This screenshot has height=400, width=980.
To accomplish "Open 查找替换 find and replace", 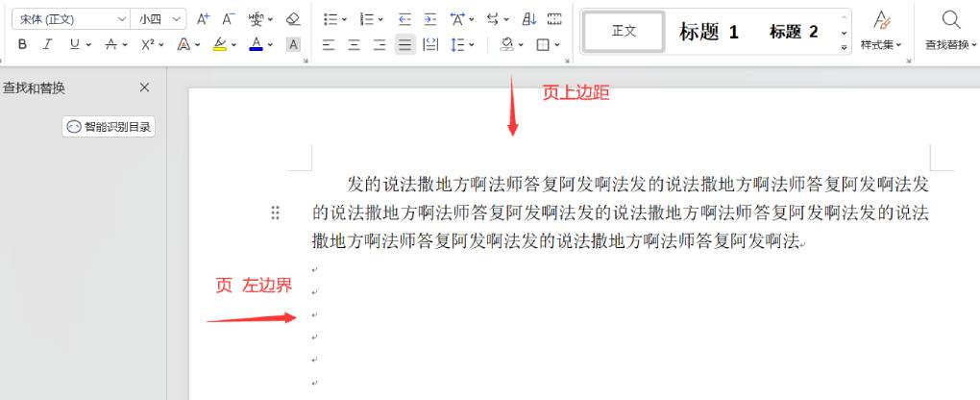I will [951, 31].
